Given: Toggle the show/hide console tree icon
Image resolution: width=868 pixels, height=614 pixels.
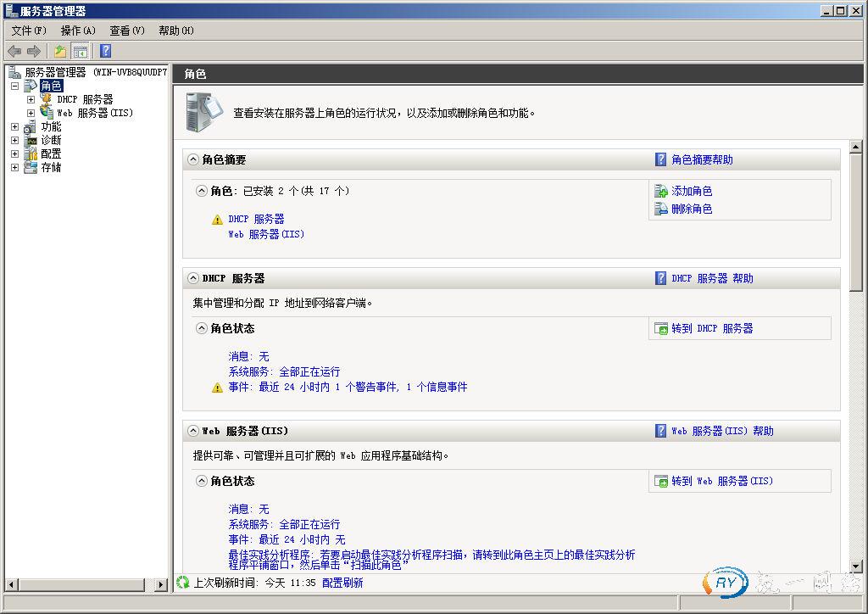Looking at the screenshot, I should click(81, 52).
